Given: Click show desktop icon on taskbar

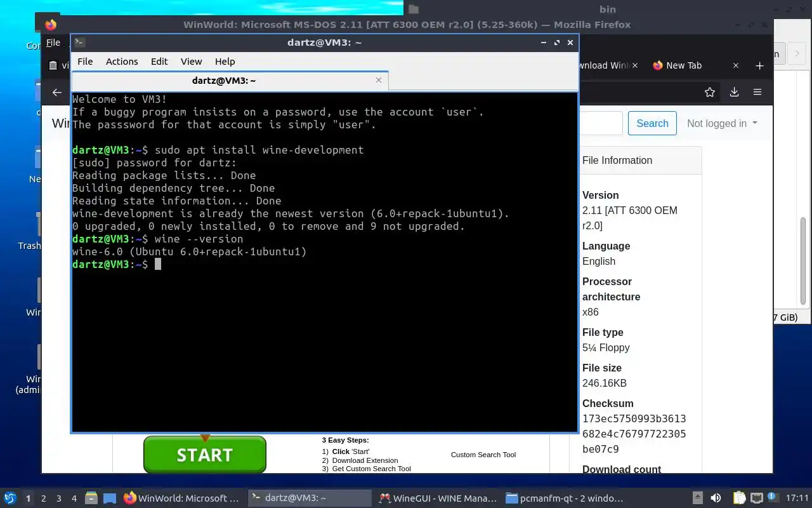Looking at the screenshot, I should point(110,498).
